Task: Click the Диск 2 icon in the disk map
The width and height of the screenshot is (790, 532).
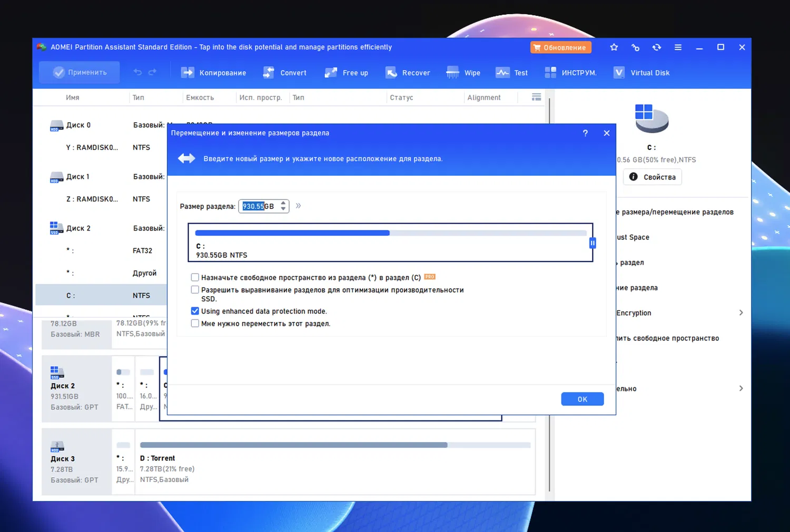Action: (57, 373)
